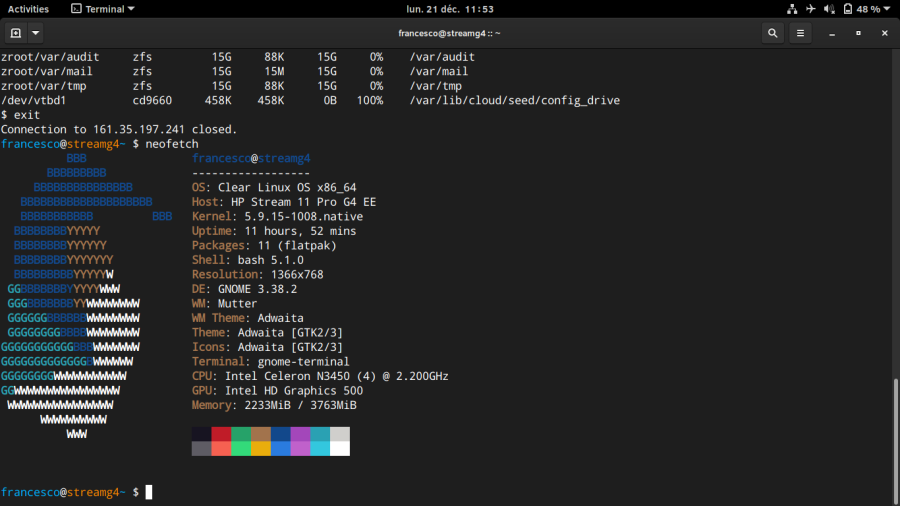Expand the new tab dropdown arrow
900x506 pixels.
36,33
